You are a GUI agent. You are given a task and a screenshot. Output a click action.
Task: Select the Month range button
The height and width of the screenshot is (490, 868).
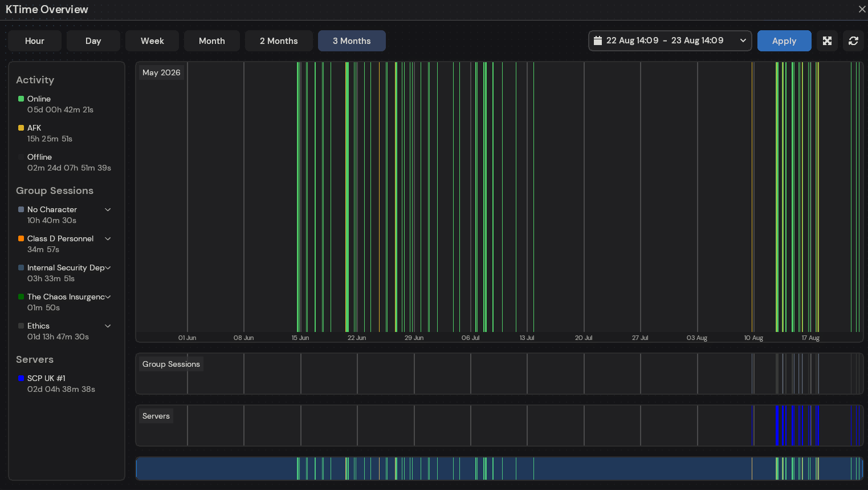pos(212,41)
